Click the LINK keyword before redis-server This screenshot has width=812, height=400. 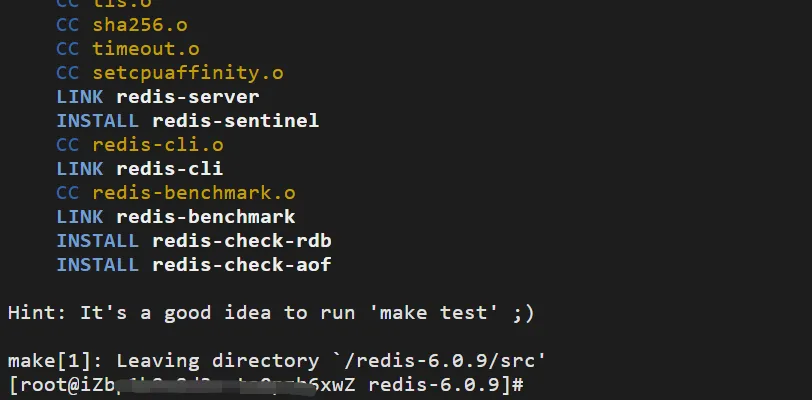[x=80, y=97]
